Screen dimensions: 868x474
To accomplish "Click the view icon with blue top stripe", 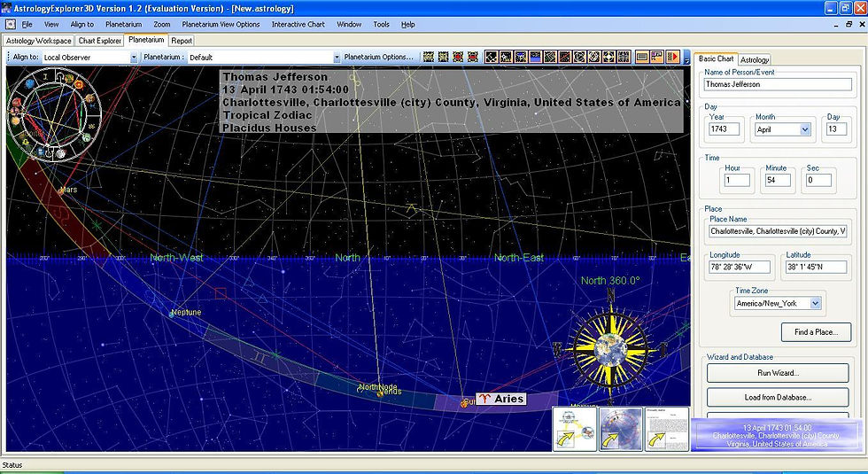I will coord(521,57).
